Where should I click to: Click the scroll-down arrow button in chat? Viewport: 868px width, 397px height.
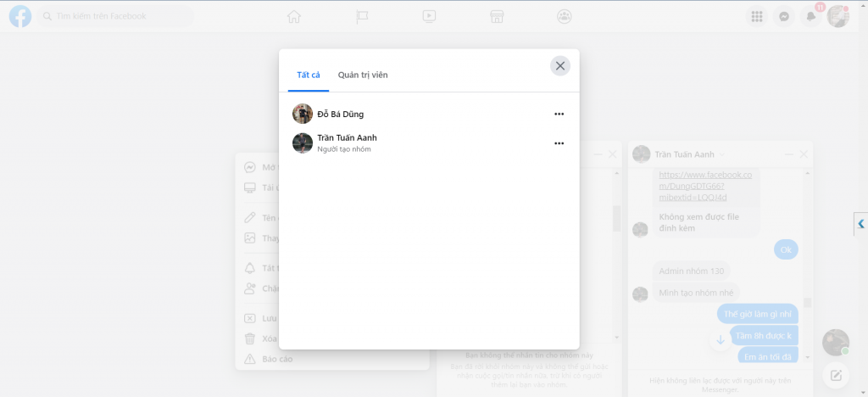pos(721,339)
